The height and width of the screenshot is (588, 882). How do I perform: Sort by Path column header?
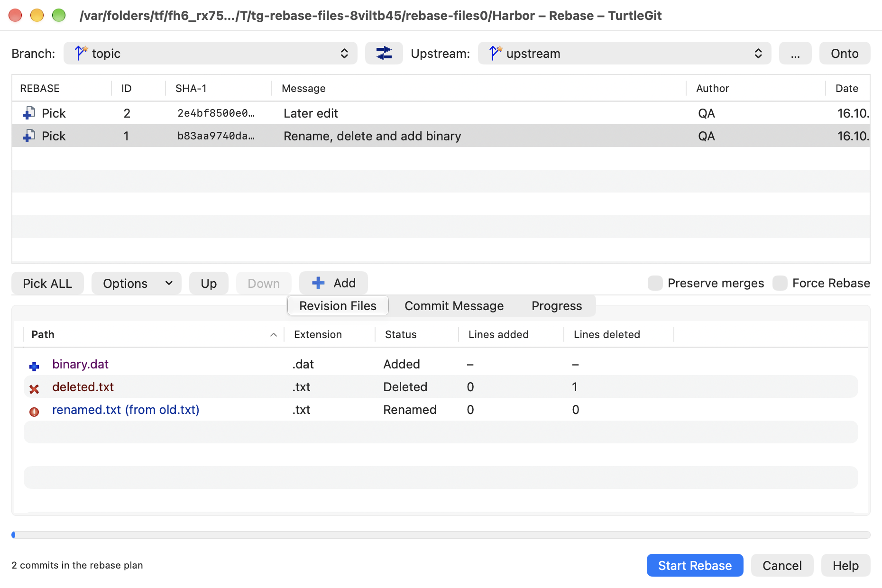(x=153, y=334)
